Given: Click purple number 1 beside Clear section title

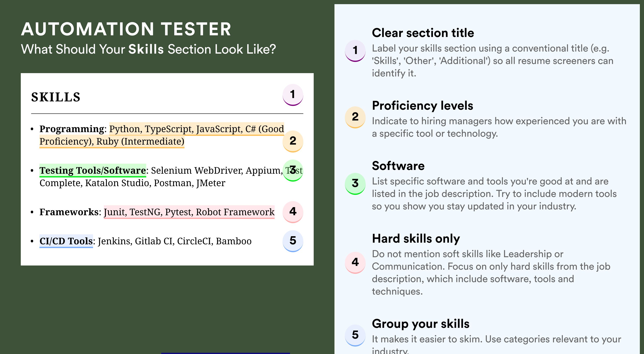Looking at the screenshot, I should point(355,51).
